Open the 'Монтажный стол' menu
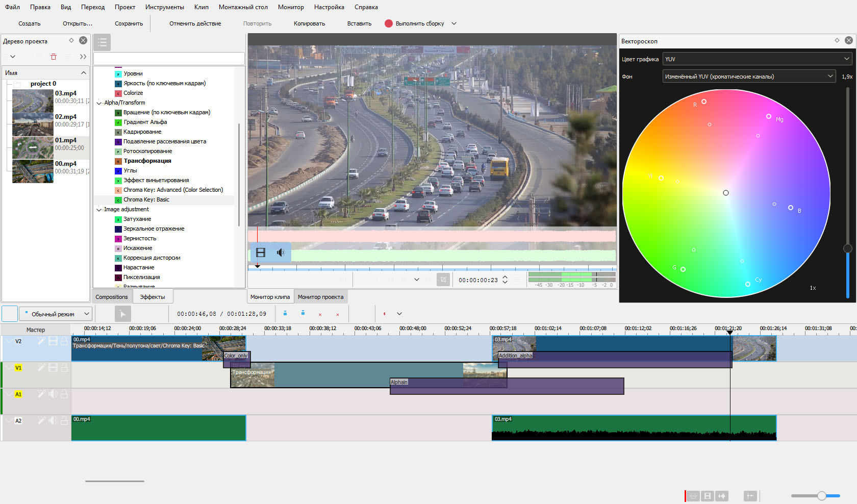This screenshot has height=504, width=857. point(243,7)
